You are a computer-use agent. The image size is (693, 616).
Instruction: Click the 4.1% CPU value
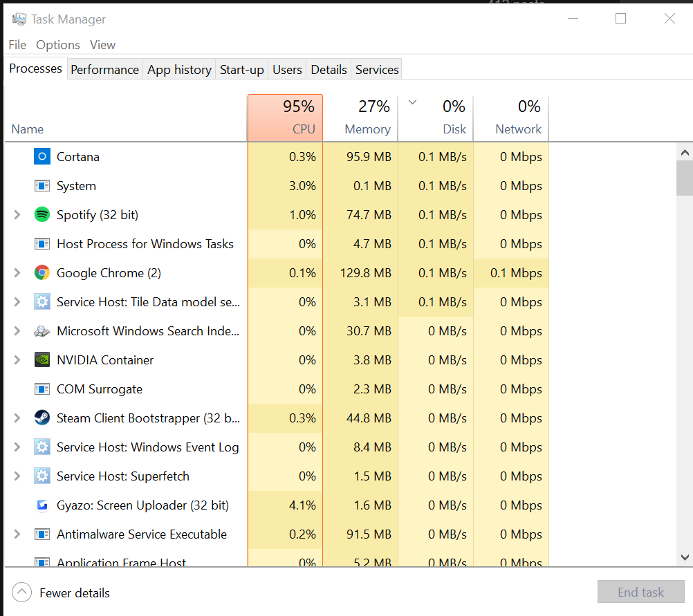pyautogui.click(x=302, y=505)
